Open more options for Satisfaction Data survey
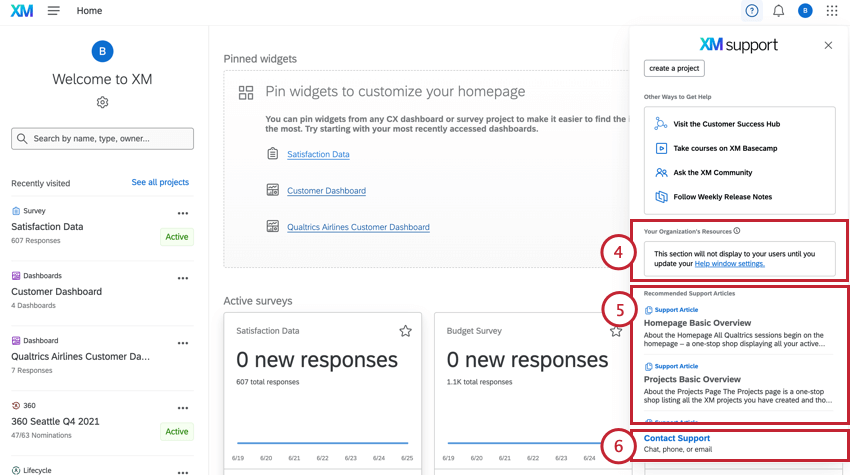Screen dimensions: 850x475 click(183, 213)
